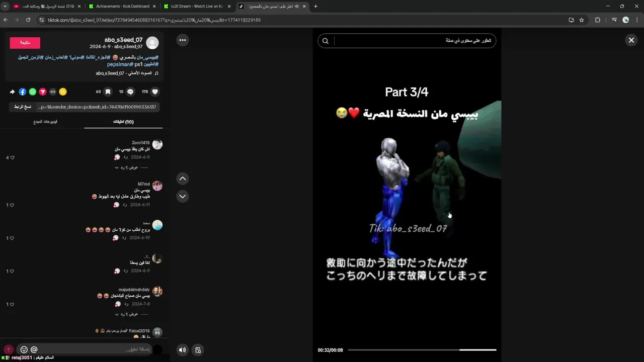The image size is (644, 362).
Task: Switch to the comments (10) tab
Action: [123, 122]
